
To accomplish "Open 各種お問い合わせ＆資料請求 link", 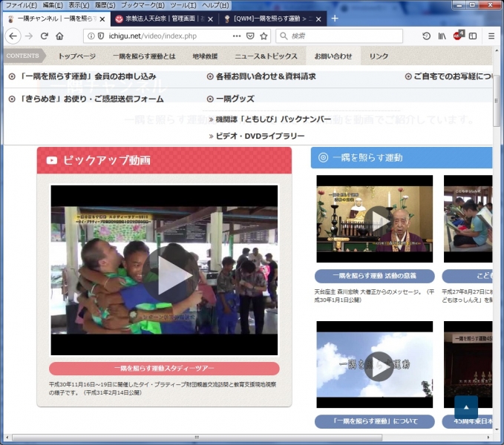I will point(265,76).
